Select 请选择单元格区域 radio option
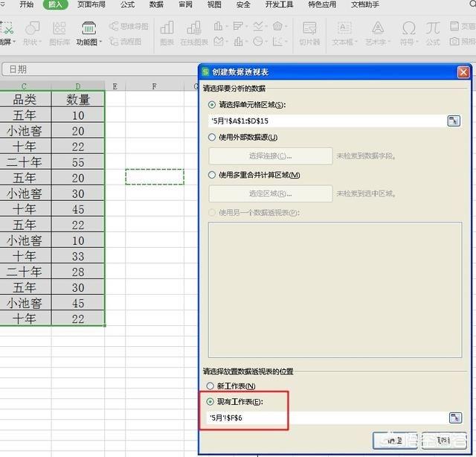Image resolution: width=476 pixels, height=457 pixels. [x=211, y=105]
